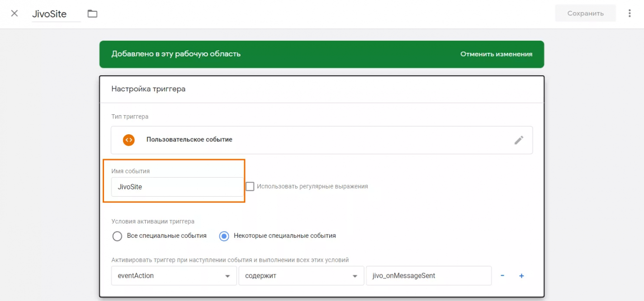The image size is (644, 301).
Task: Select Некоторые специальные события radio option
Action: click(x=224, y=236)
